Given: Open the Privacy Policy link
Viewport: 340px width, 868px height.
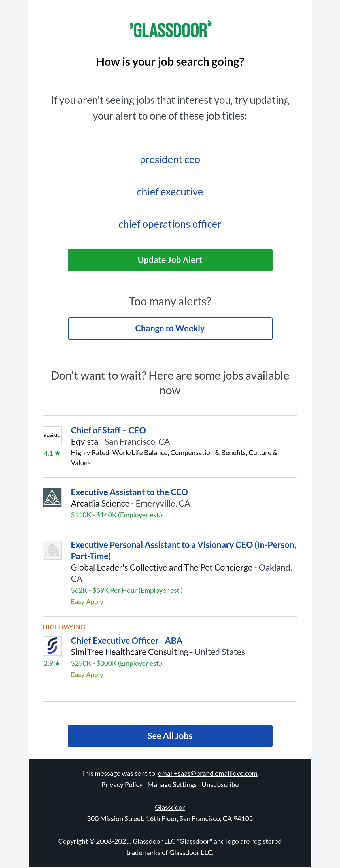Looking at the screenshot, I should pos(122,785).
